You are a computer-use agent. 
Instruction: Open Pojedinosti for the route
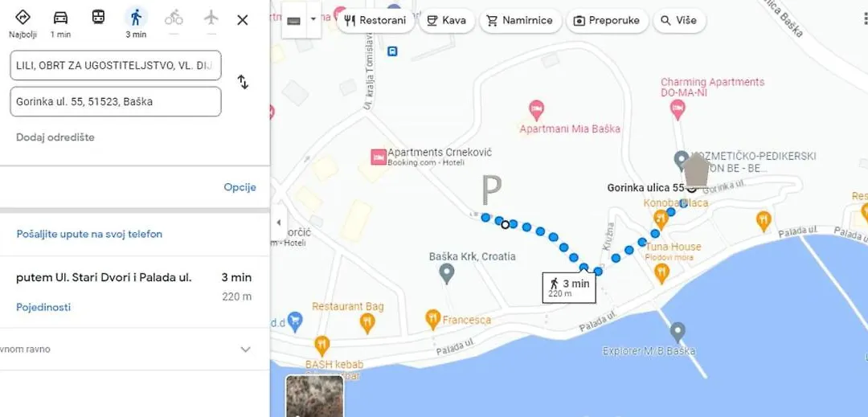pos(43,307)
